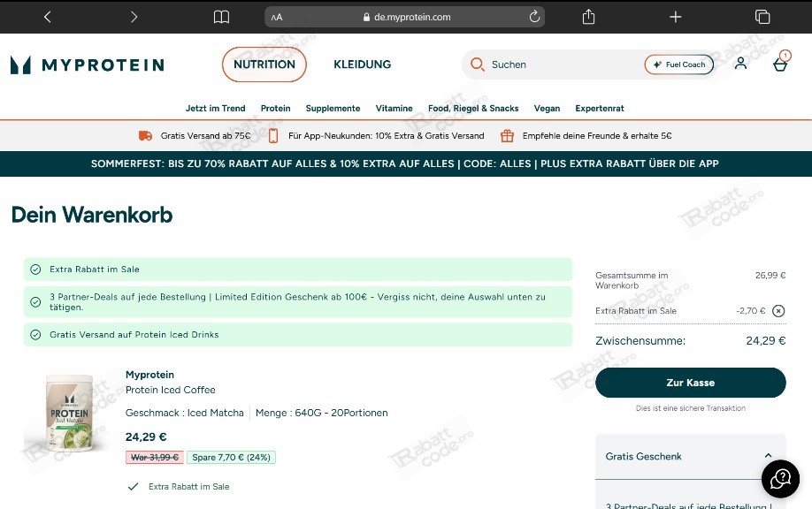
Task: Open Food, Riegel & Snacks menu
Action: tap(473, 109)
